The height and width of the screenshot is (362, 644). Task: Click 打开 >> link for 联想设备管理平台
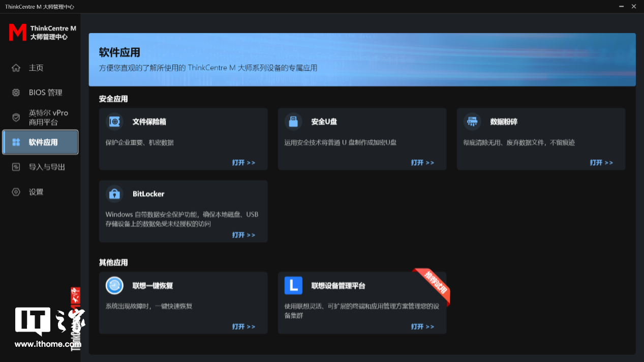pos(422,326)
